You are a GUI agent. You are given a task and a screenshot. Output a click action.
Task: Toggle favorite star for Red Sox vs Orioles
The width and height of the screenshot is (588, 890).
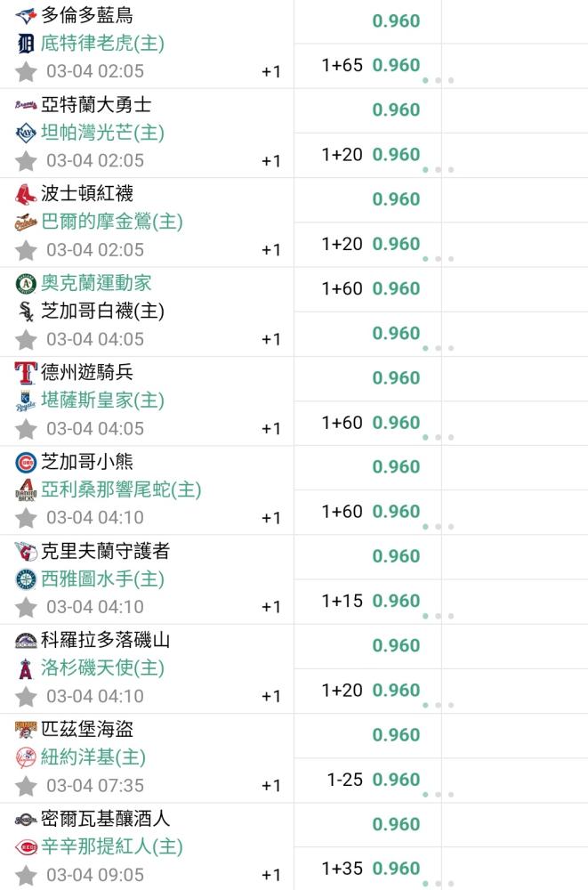point(26,250)
